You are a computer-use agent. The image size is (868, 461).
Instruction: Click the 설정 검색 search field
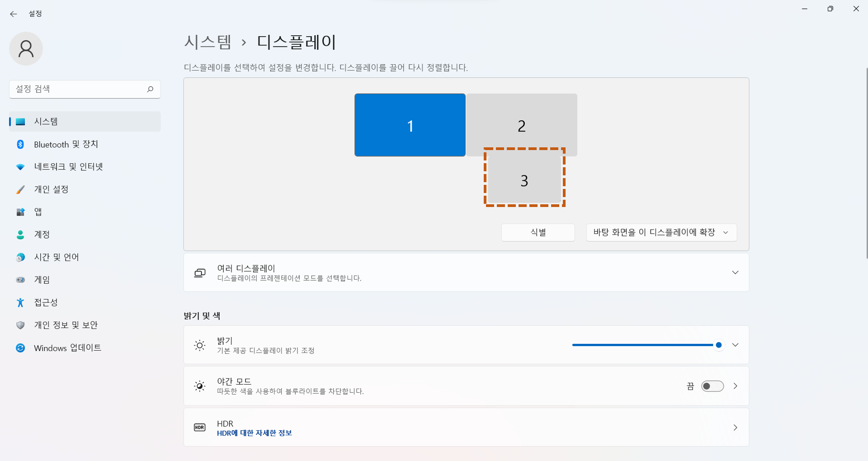pyautogui.click(x=85, y=89)
